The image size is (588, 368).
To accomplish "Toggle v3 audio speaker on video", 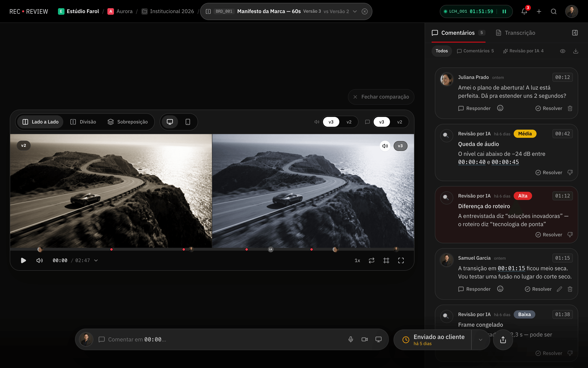I will pyautogui.click(x=385, y=146).
